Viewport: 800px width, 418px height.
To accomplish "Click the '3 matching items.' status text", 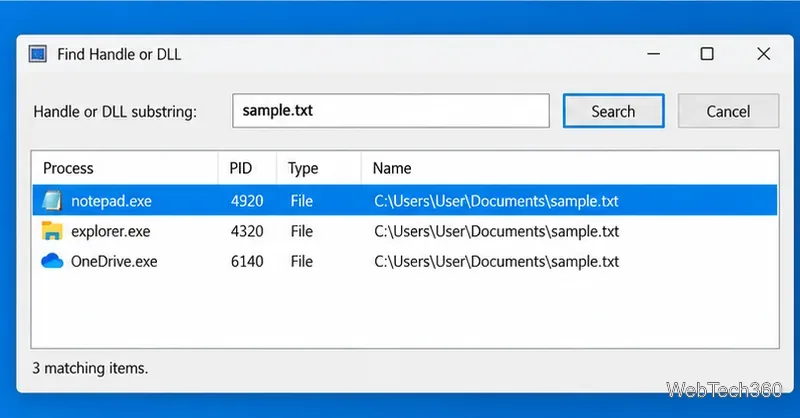I will (90, 368).
